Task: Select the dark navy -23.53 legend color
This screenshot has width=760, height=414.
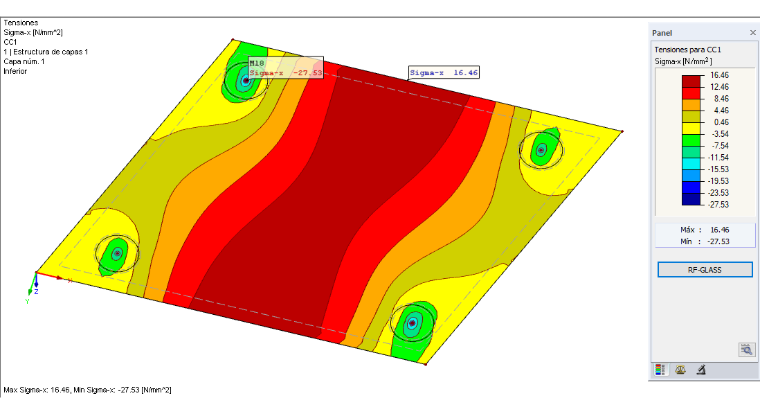Action: pyautogui.click(x=691, y=199)
